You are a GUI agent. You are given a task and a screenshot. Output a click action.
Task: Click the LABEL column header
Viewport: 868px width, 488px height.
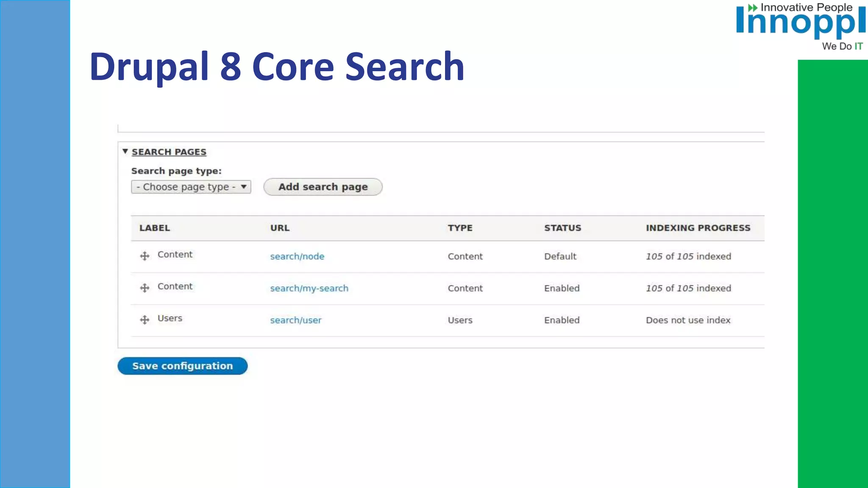(x=155, y=228)
